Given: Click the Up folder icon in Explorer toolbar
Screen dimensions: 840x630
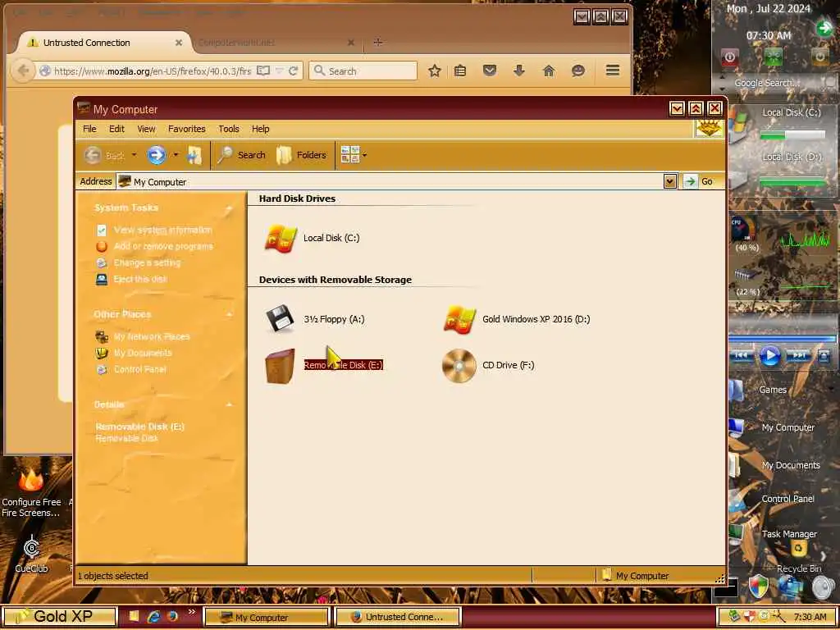Looking at the screenshot, I should click(194, 155).
